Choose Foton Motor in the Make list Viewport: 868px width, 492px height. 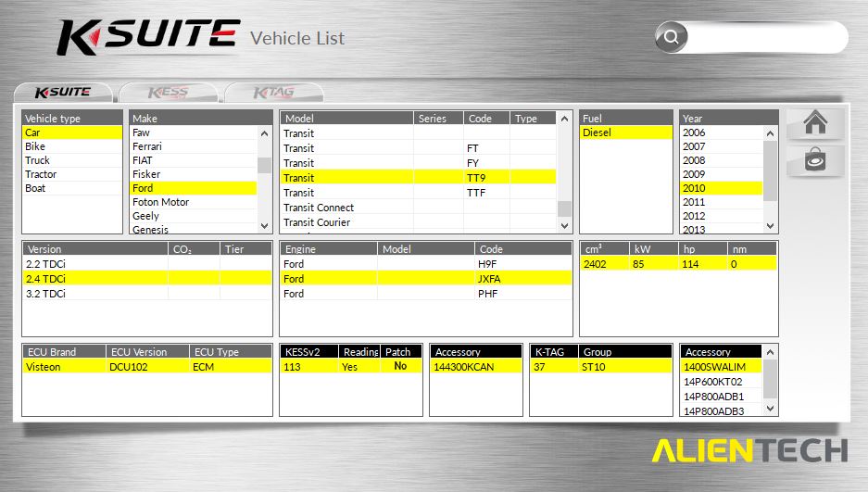pos(194,201)
